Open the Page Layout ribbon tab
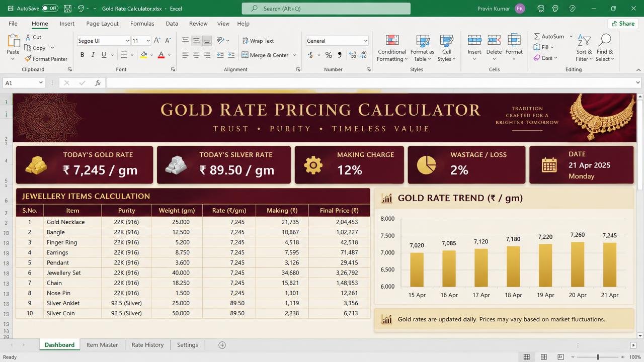The width and height of the screenshot is (644, 362). click(102, 24)
